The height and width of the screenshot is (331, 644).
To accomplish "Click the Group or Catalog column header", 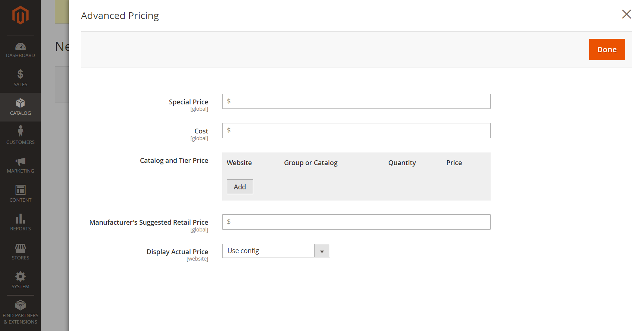I will 311,163.
